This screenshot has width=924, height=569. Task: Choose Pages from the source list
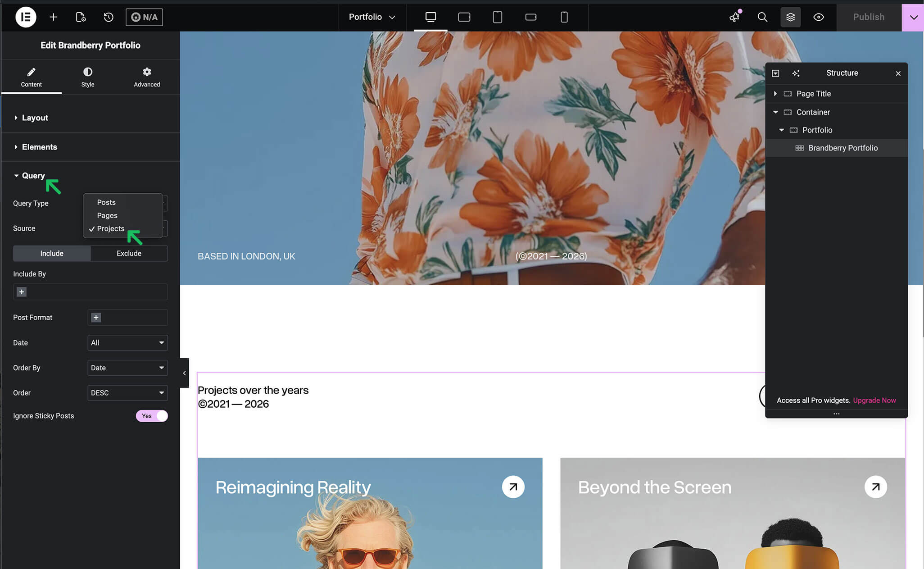coord(107,215)
